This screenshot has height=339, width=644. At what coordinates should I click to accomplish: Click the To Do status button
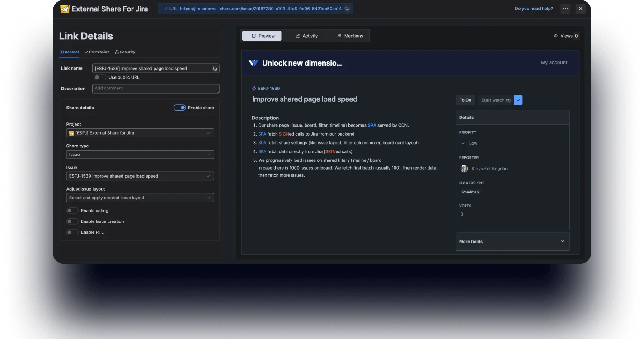click(465, 100)
